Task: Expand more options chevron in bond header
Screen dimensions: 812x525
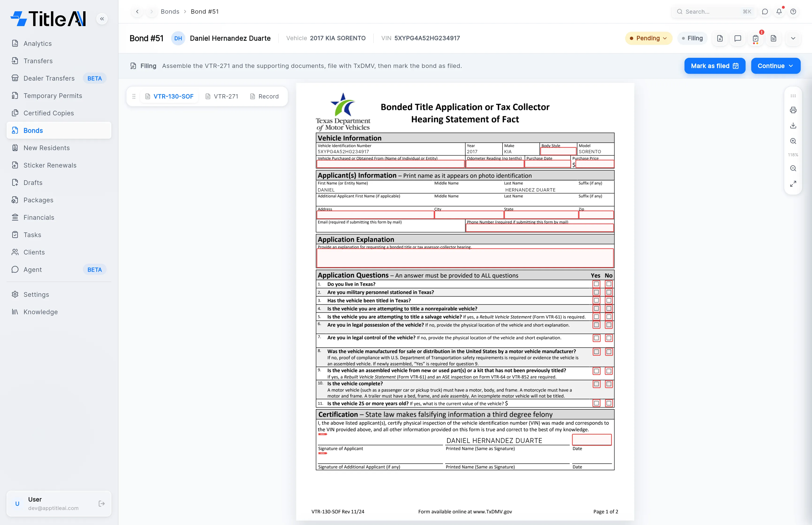Action: tap(793, 38)
